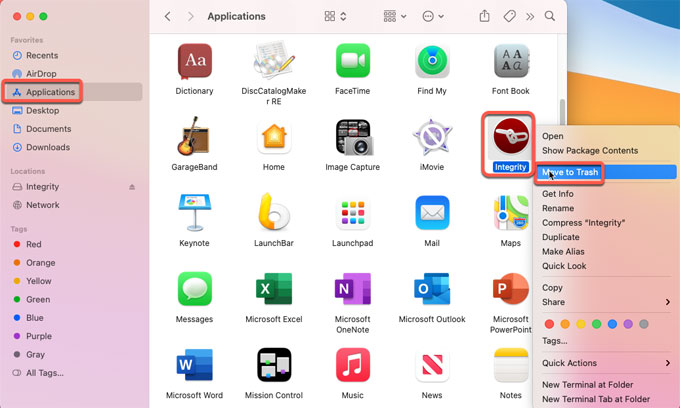Select Get Info in context menu
This screenshot has width=680, height=408.
tap(558, 194)
